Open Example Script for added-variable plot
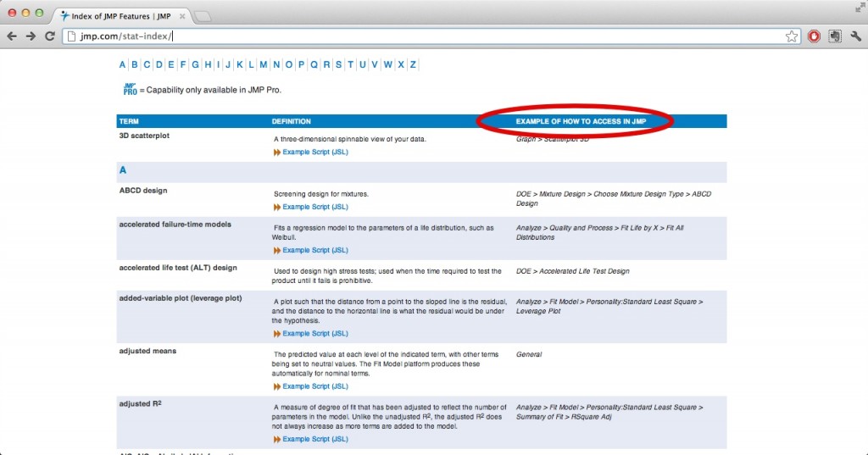Screen dimensions: 868x455 (315, 334)
